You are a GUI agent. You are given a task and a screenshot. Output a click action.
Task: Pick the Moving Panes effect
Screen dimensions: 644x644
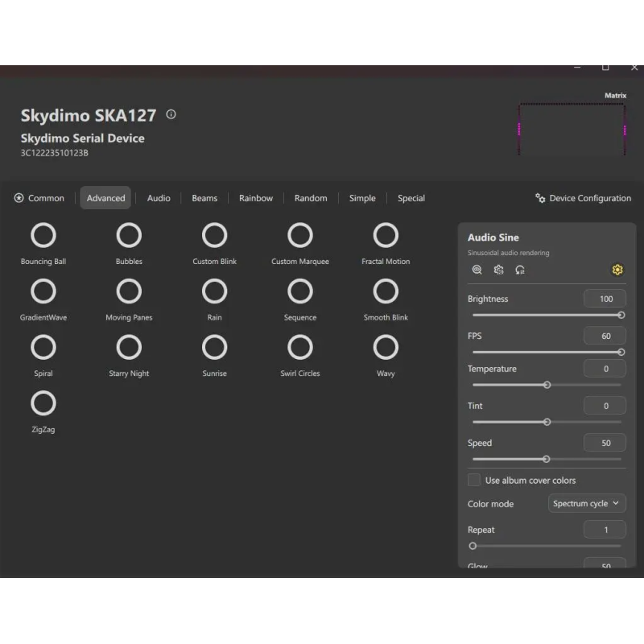129,291
